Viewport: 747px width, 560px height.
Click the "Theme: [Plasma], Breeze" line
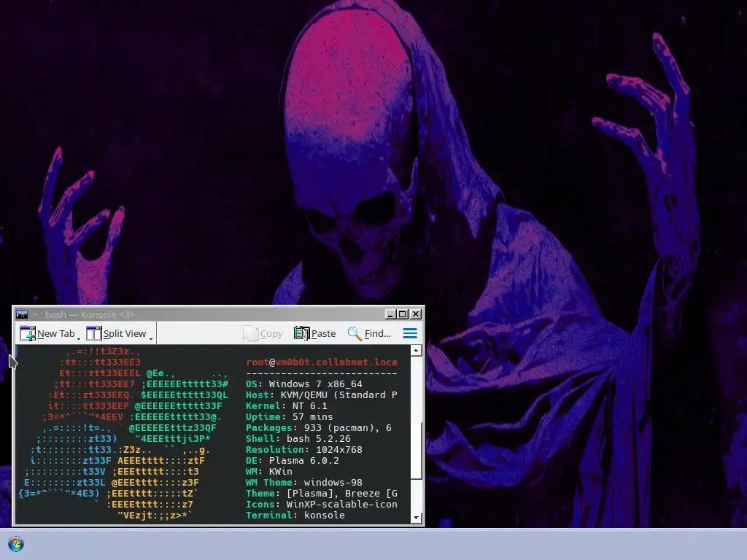(322, 494)
